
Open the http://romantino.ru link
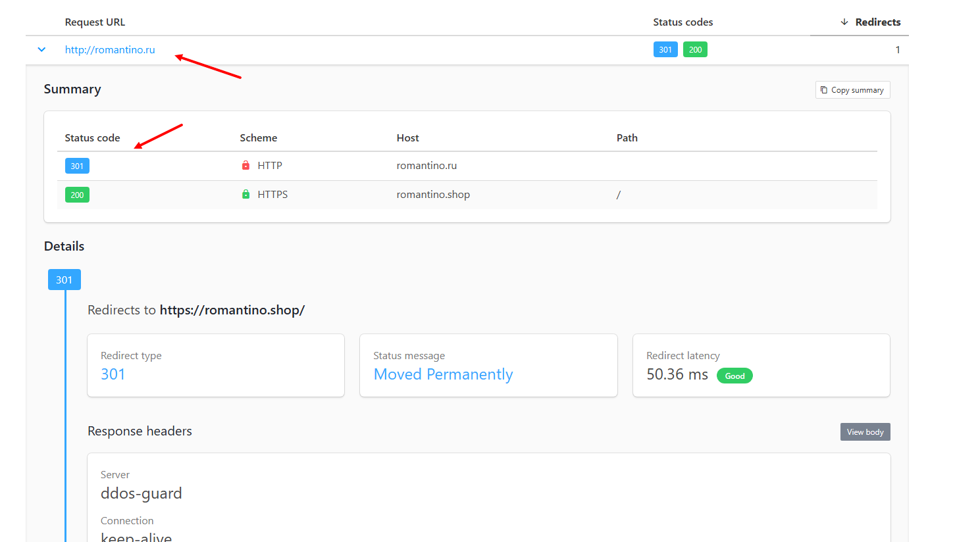(110, 50)
